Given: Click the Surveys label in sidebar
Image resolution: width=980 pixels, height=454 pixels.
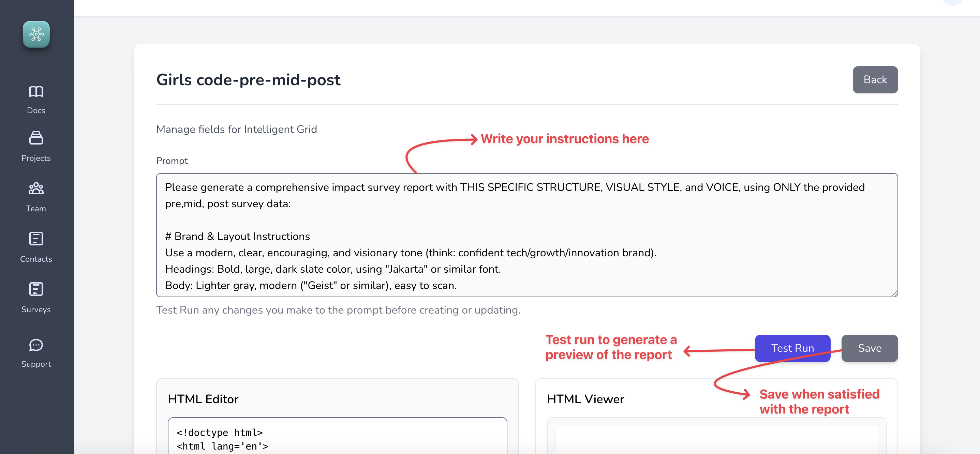Looking at the screenshot, I should tap(36, 309).
